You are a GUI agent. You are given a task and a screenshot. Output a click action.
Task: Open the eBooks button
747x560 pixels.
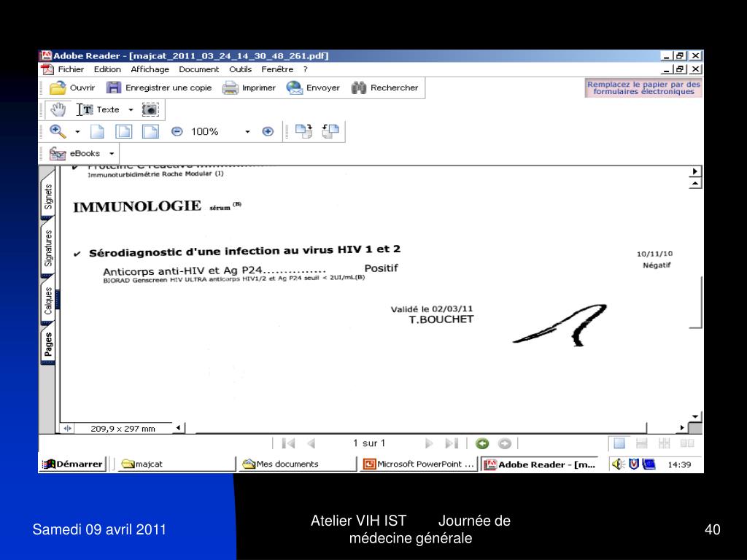(x=75, y=153)
